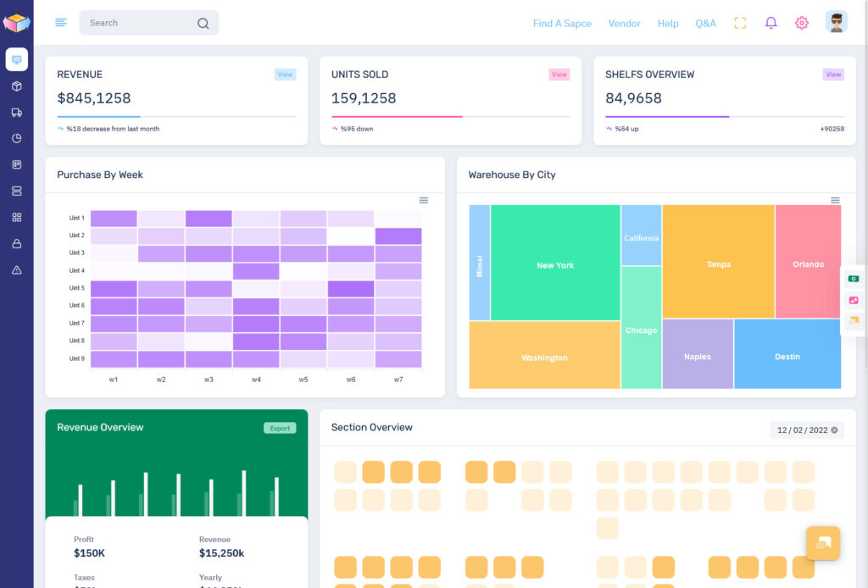Image resolution: width=868 pixels, height=588 pixels.
Task: Click the Revenue $15,250k value
Action: [221, 552]
